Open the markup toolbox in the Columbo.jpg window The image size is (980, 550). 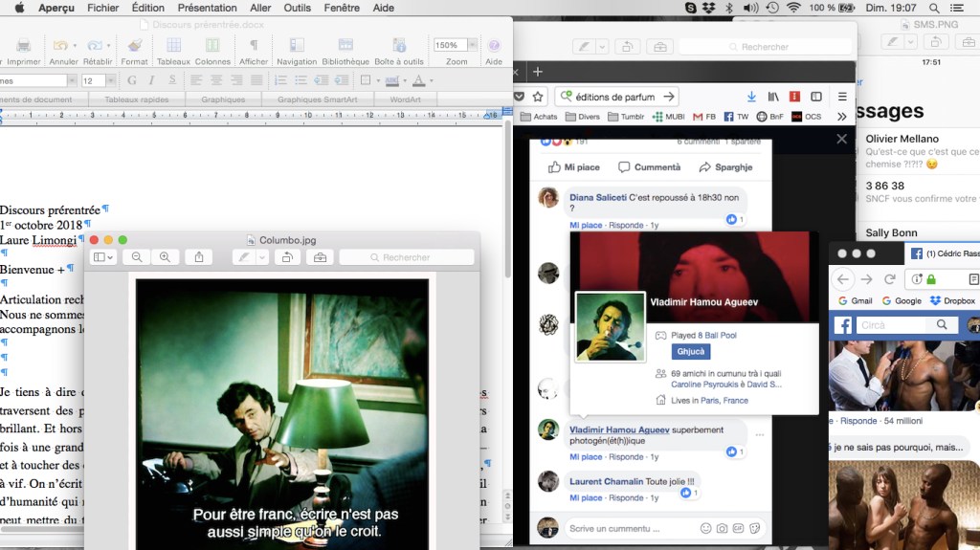click(x=320, y=257)
